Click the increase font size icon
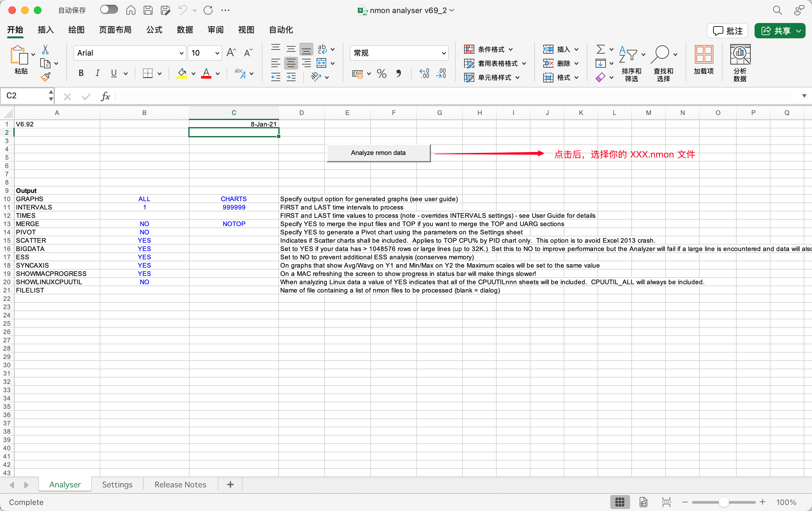The image size is (812, 511). 231,53
